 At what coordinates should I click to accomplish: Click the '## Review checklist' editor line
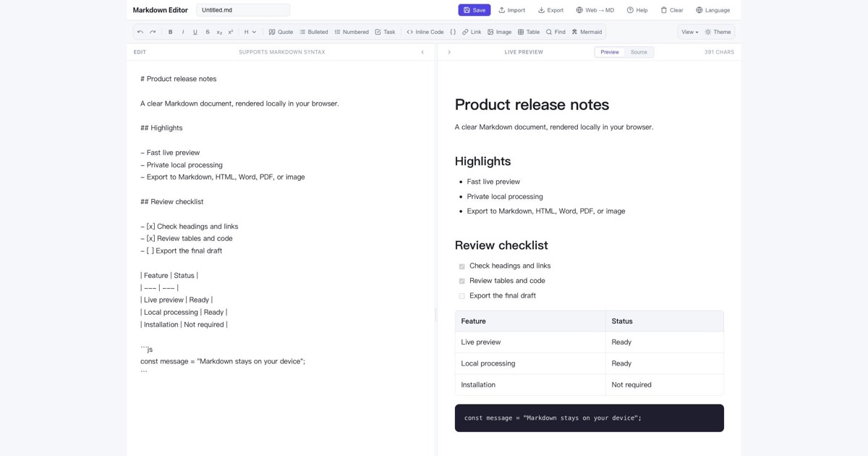click(x=172, y=202)
